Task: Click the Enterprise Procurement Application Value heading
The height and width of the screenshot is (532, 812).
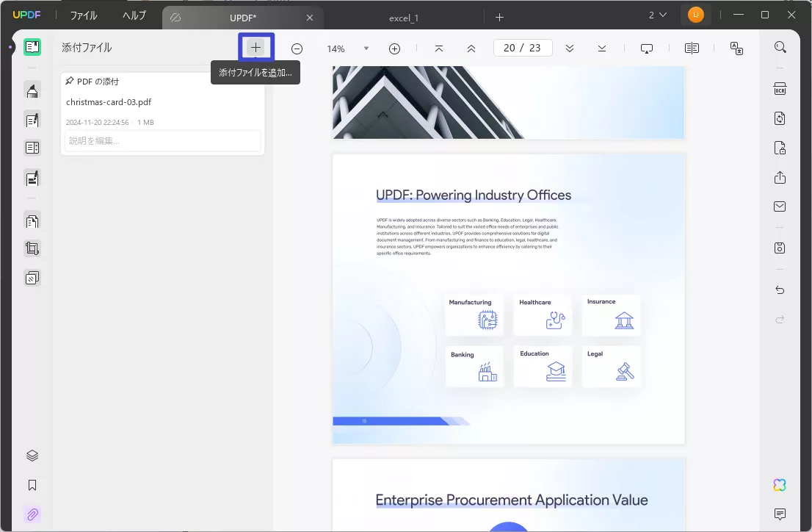Action: point(512,500)
